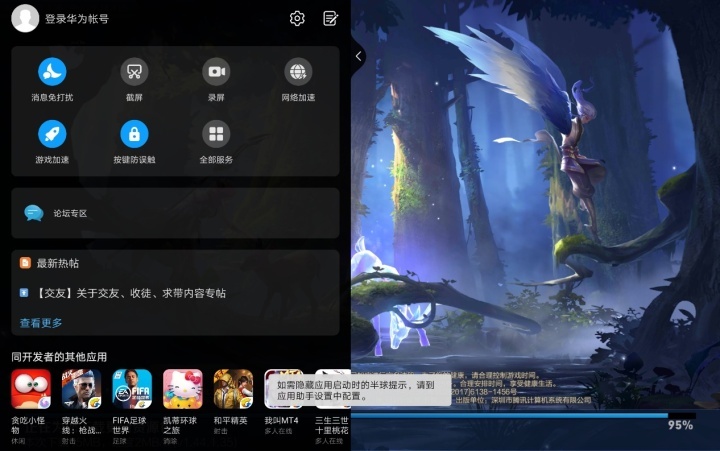Screen dimensions: 720x451
Task: Click the 最新热帖 heading
Action: click(x=58, y=263)
